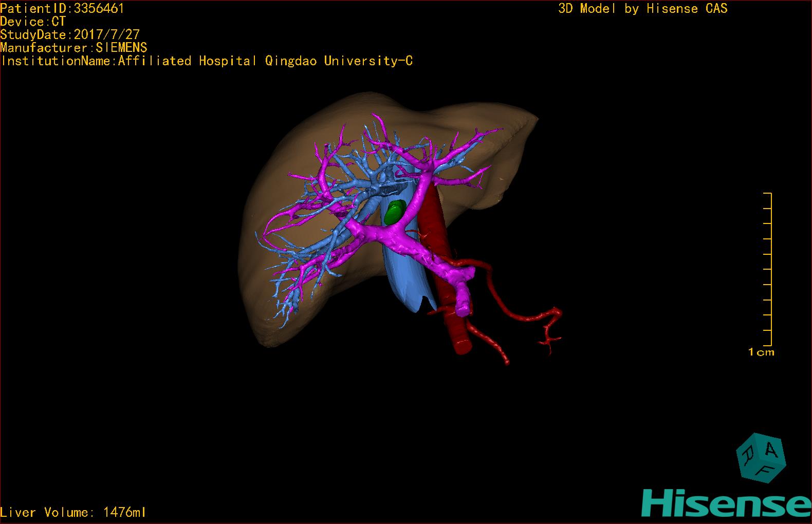Click the vertical scale ruler bar

pyautogui.click(x=767, y=269)
